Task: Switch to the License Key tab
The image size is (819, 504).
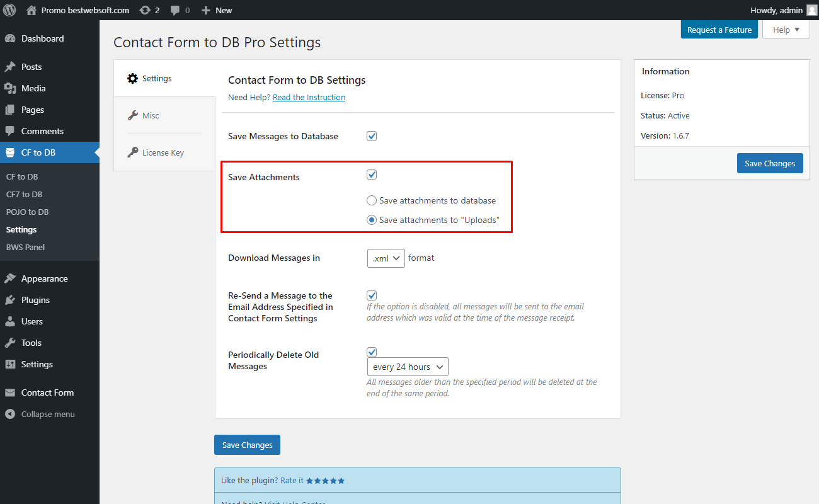Action: (164, 152)
